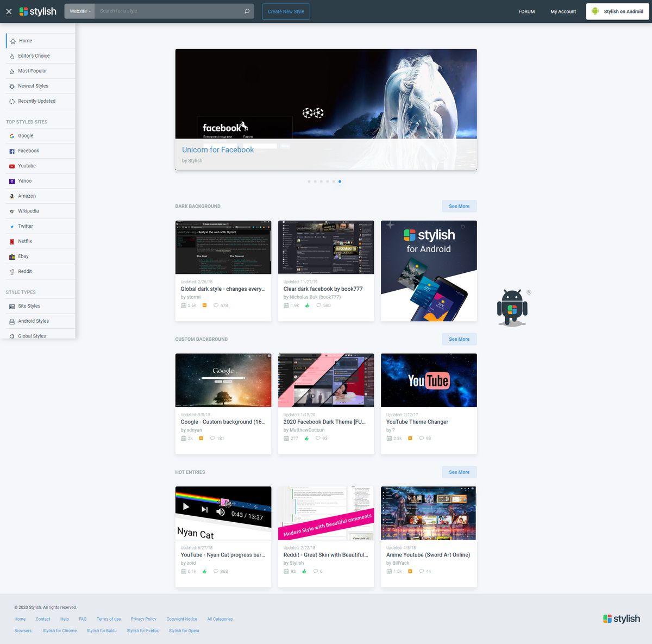Viewport: 652px width, 644px height.
Task: Open the Stylish for Chrome footer link
Action: 60,631
